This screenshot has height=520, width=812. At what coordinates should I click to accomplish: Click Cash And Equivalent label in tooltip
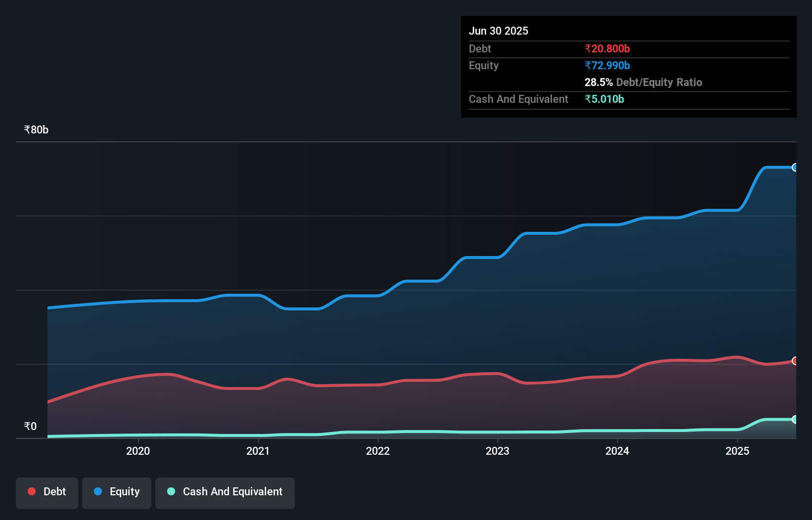(518, 99)
